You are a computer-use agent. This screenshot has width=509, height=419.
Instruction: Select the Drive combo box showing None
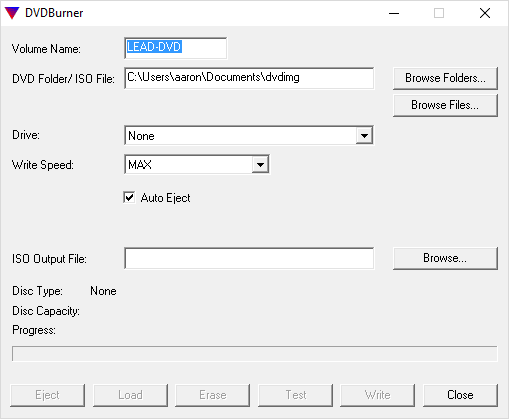(x=249, y=136)
